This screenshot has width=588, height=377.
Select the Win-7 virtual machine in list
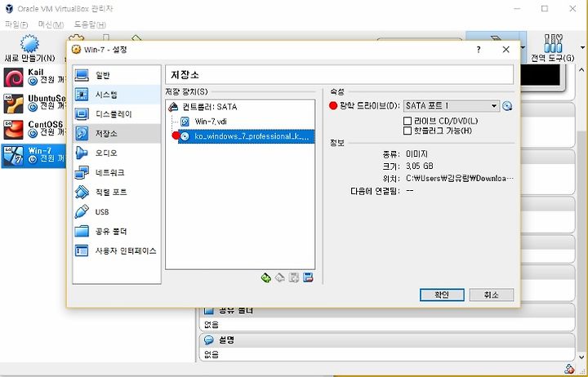click(33, 156)
